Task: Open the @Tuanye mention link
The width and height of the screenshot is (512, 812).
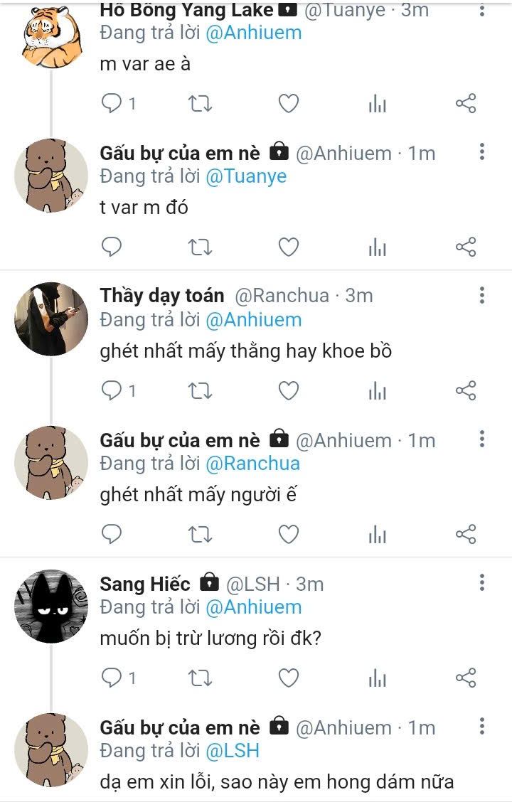Action: 246,176
